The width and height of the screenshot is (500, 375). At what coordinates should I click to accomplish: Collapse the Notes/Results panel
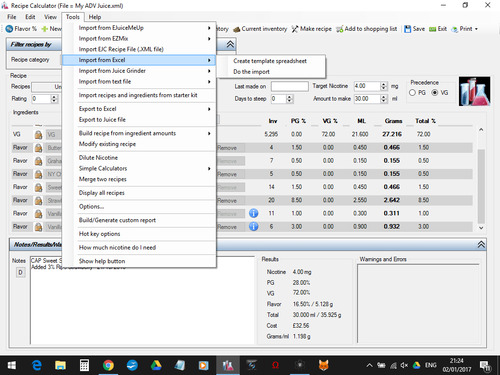pos(481,245)
